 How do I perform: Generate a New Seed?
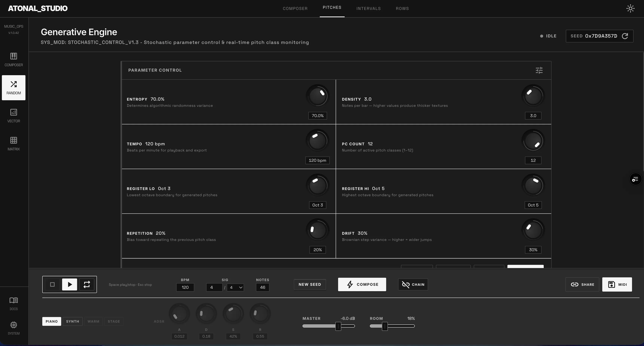(x=310, y=284)
